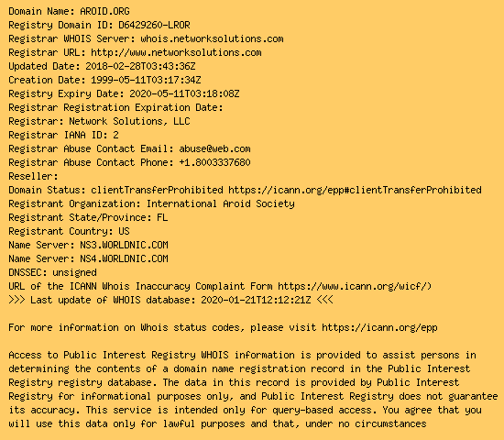
Task: Follow the https://icann.org/epp status codes link
Action: pos(379,328)
